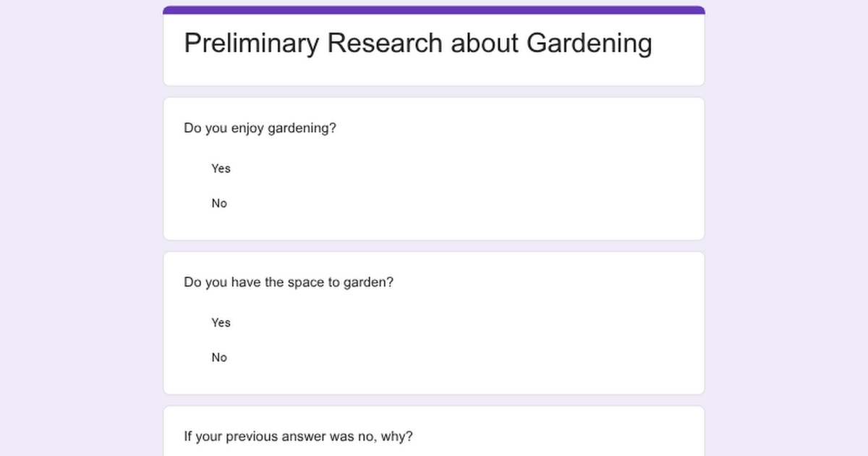Select Yes for "Do you enjoy gardening?"
The height and width of the screenshot is (456, 868).
(221, 169)
